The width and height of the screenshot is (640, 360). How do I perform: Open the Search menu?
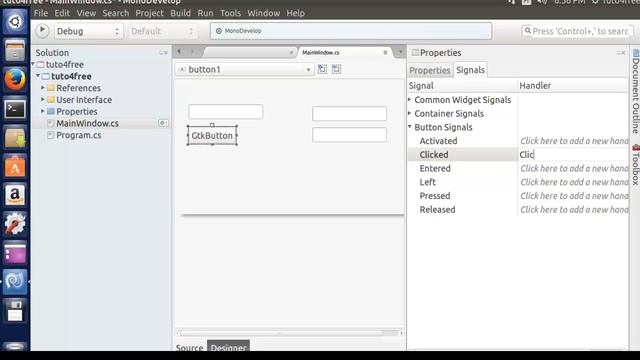tap(116, 13)
